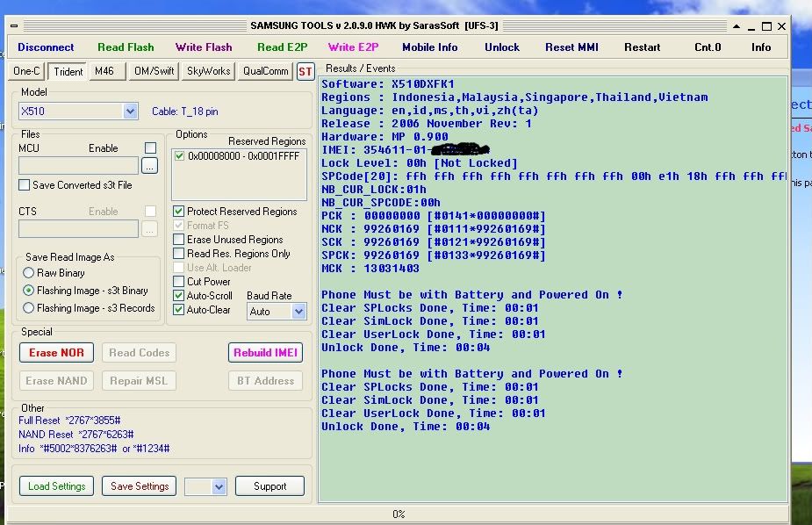Image resolution: width=812 pixels, height=525 pixels.
Task: Open the Baud Rate Auto dropdown
Action: (298, 311)
